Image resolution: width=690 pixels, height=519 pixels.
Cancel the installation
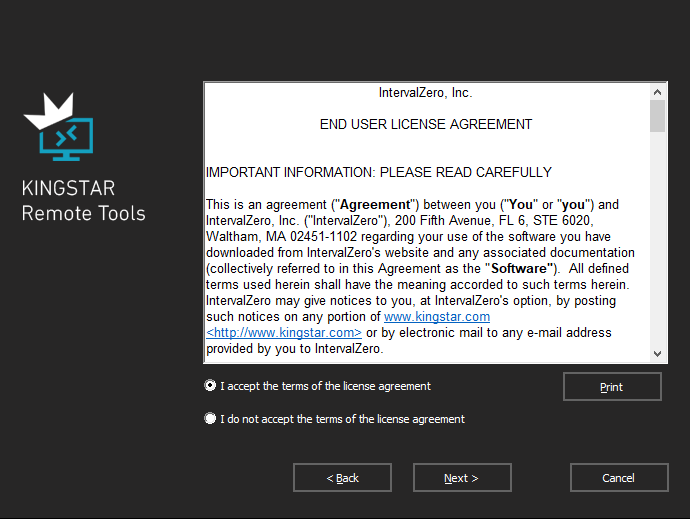coord(619,478)
